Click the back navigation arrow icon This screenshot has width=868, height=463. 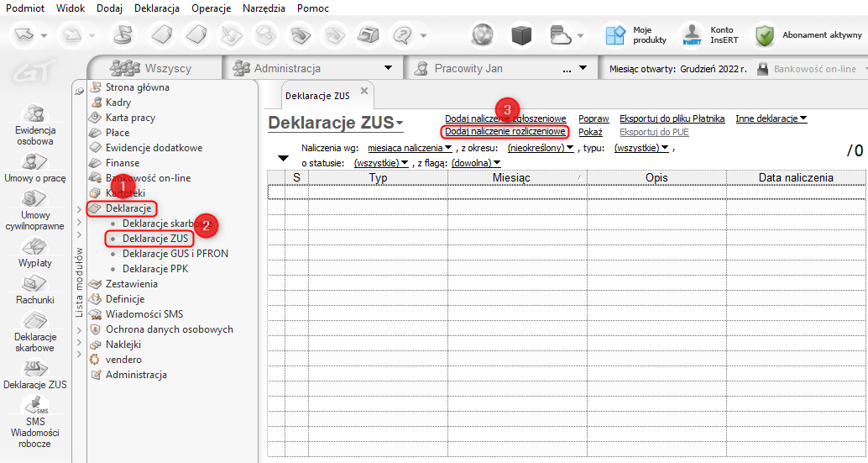[24, 35]
